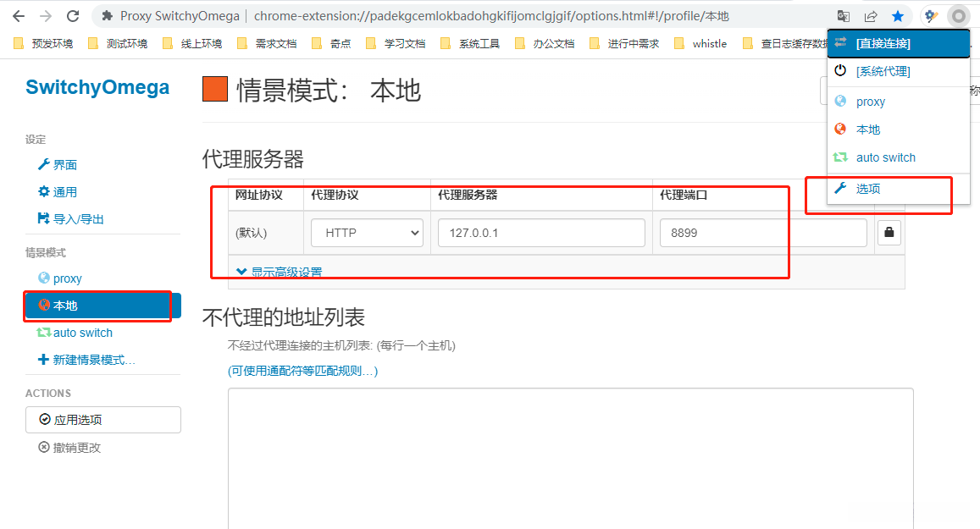Select 本地 profile in left sidebar
Screen dimensions: 980x529
coord(103,306)
